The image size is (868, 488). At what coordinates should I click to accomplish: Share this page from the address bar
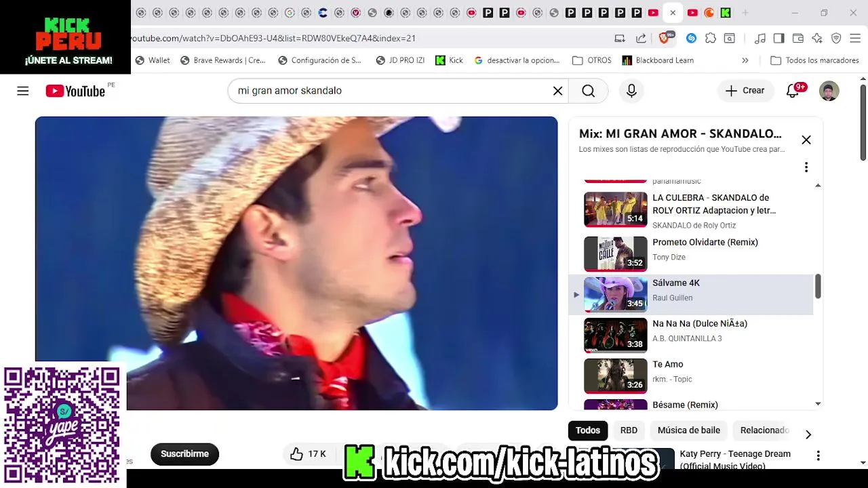pyautogui.click(x=641, y=39)
